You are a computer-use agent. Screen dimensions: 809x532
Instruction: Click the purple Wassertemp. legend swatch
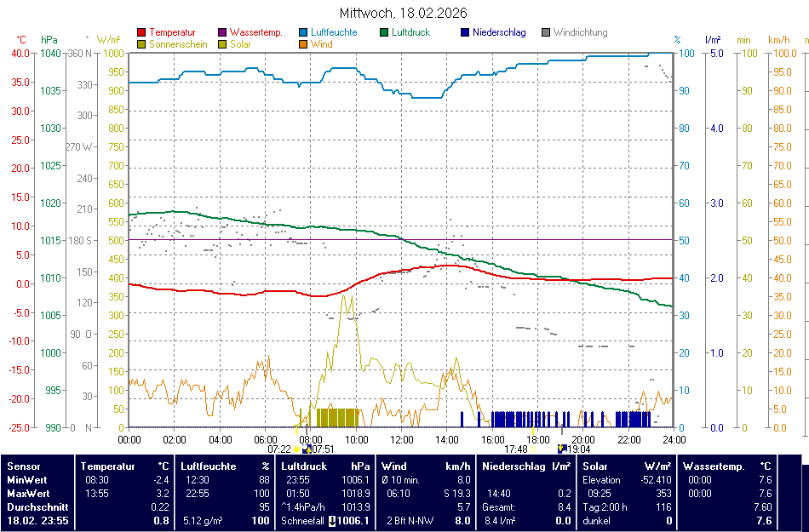223,33
